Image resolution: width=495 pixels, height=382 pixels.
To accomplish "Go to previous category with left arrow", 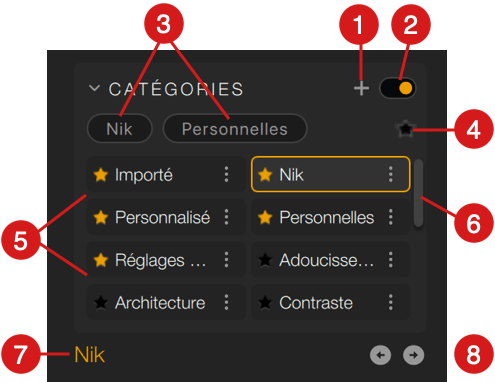I will click(x=380, y=355).
